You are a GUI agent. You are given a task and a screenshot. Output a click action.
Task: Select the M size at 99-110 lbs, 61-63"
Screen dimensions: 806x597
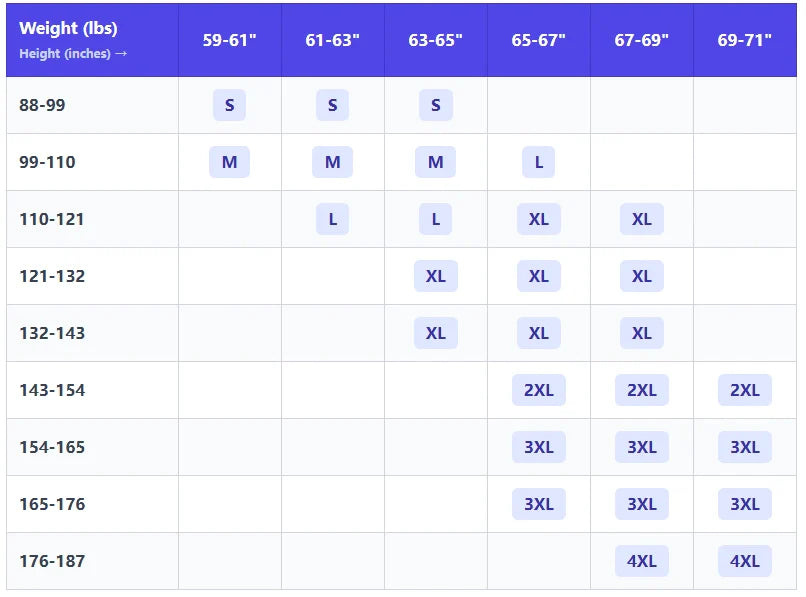click(332, 162)
